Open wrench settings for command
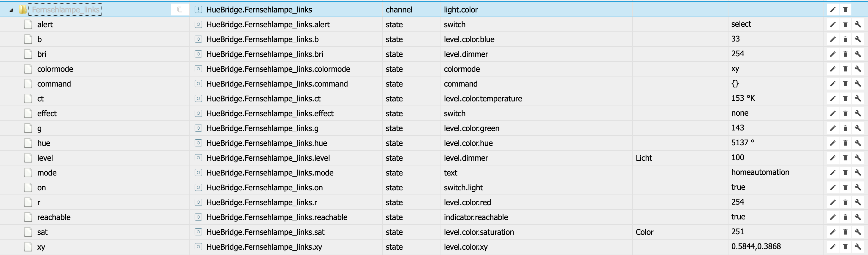868x255 pixels. tap(858, 84)
